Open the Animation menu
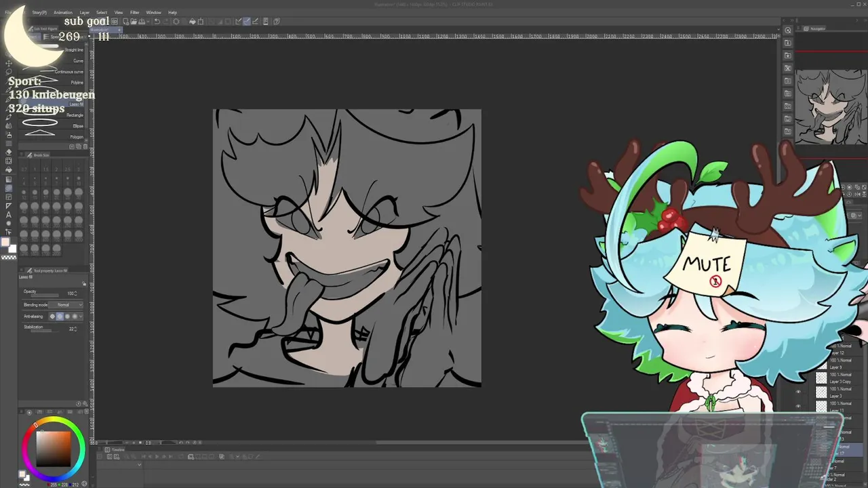 (63, 12)
